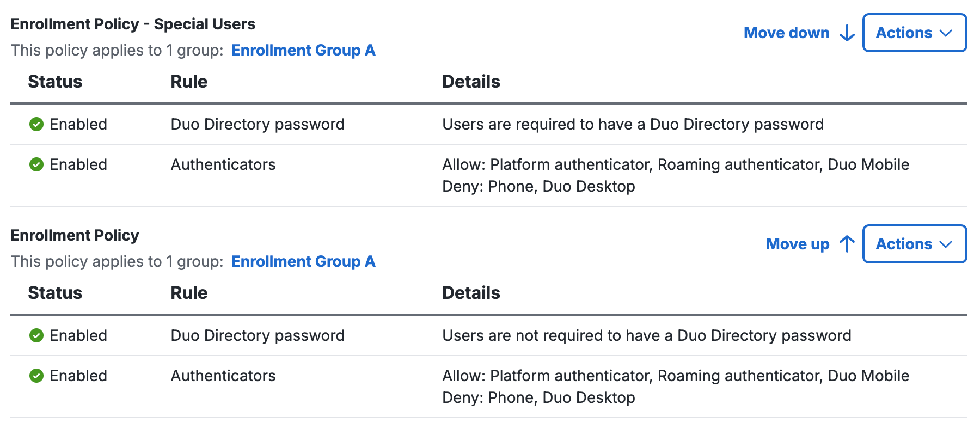
Task: Click the down arrow icon beside Move down
Action: [x=847, y=33]
